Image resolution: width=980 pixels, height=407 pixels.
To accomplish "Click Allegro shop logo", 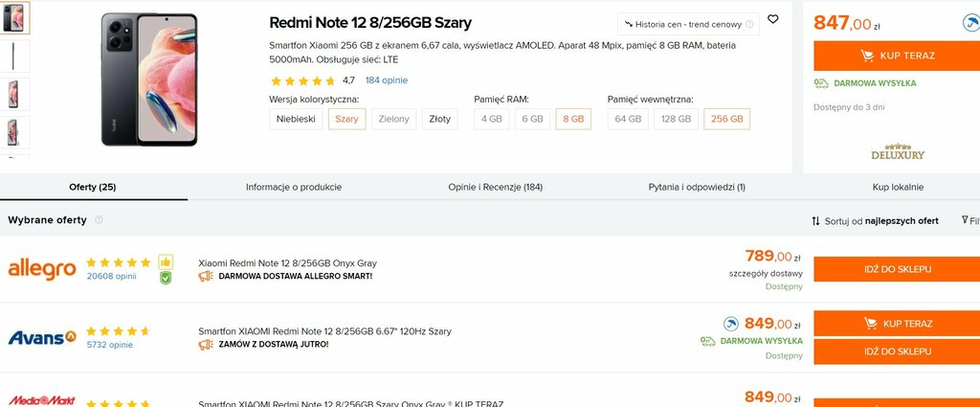I will [42, 269].
